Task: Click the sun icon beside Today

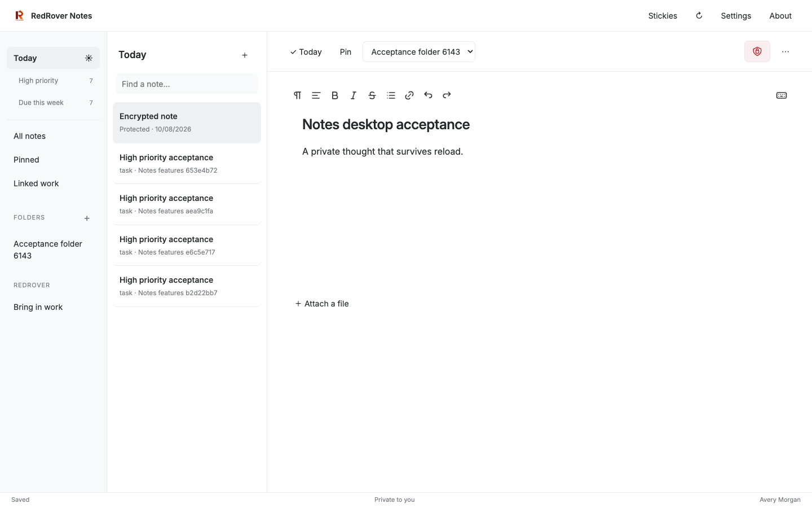Action: point(89,58)
